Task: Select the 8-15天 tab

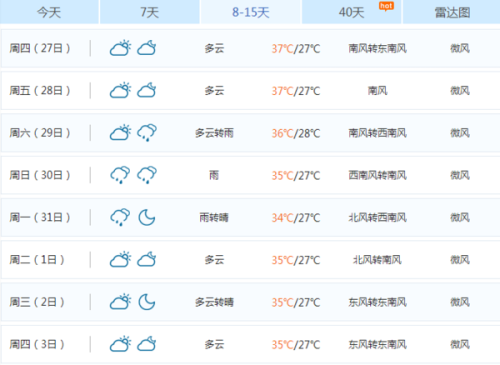Action: 251,12
